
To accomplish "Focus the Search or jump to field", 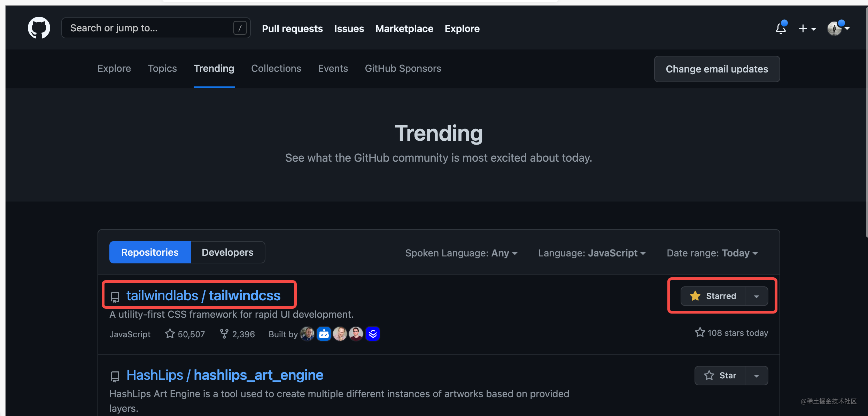I will point(156,28).
